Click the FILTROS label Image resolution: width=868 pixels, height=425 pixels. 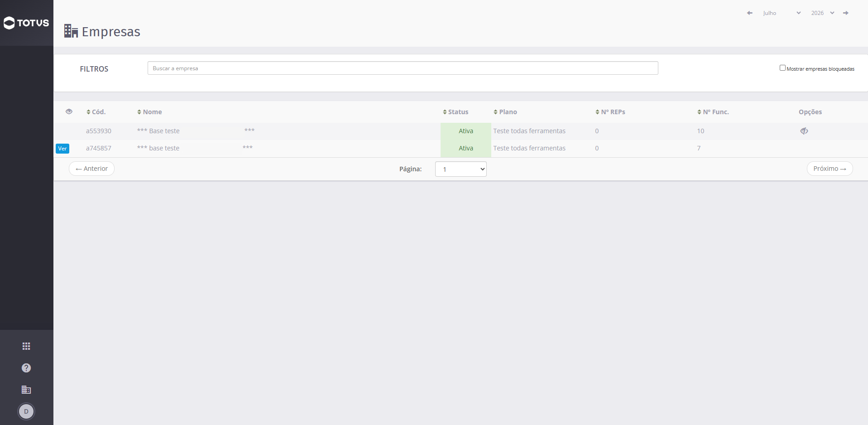tap(94, 69)
